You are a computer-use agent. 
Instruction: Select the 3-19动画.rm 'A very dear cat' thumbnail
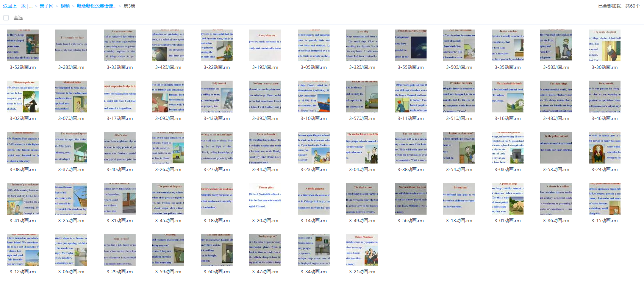point(265,45)
